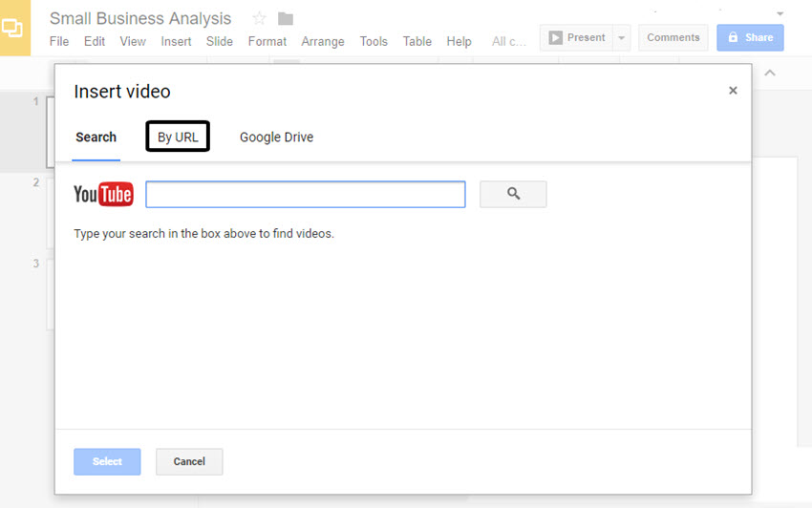Open the Format menu
This screenshot has height=508, width=812.
point(267,41)
